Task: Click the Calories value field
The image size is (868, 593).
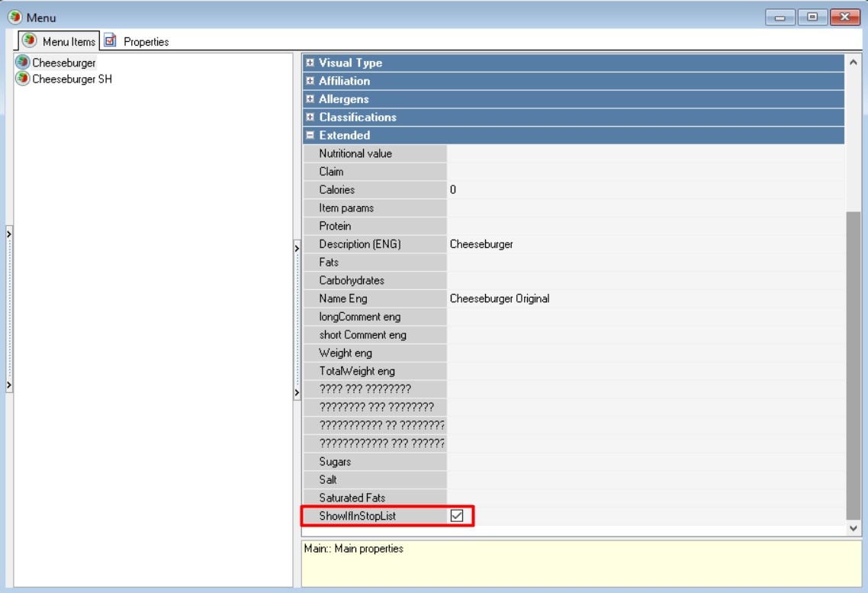Action: pos(645,190)
